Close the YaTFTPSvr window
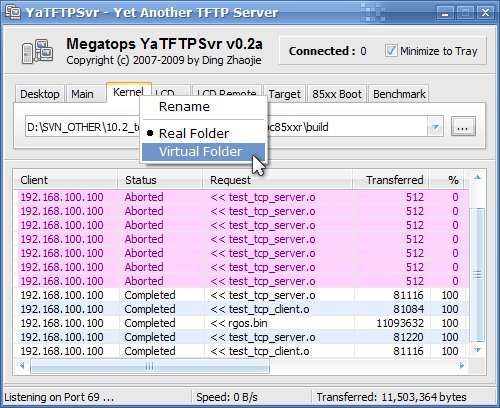This screenshot has height=408, width=500. (485, 13)
